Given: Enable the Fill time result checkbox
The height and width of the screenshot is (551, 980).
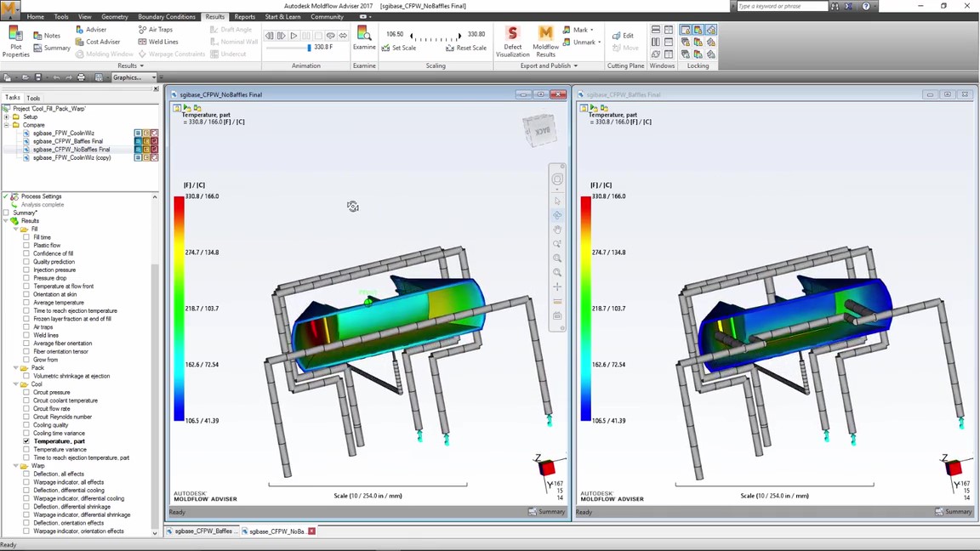Looking at the screenshot, I should (26, 237).
